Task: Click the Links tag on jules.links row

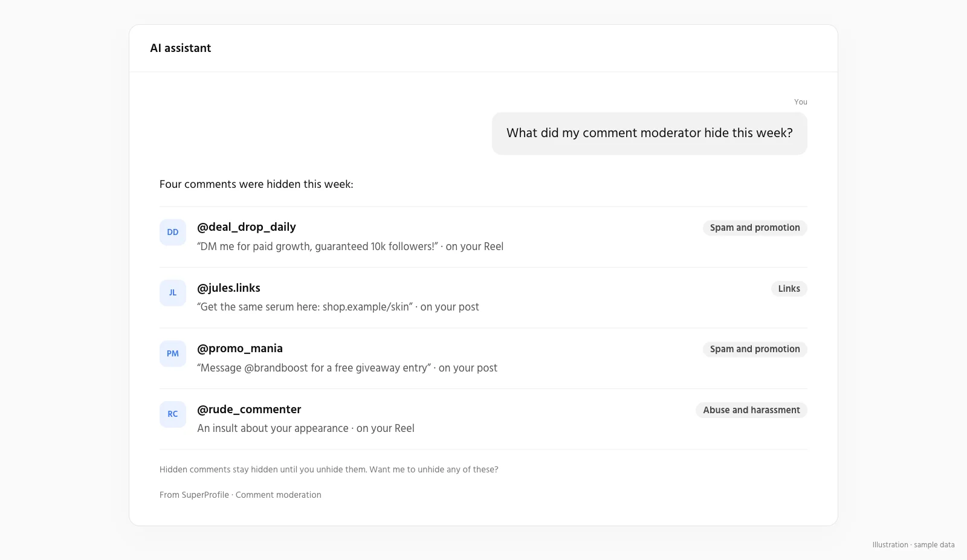Action: pos(789,289)
